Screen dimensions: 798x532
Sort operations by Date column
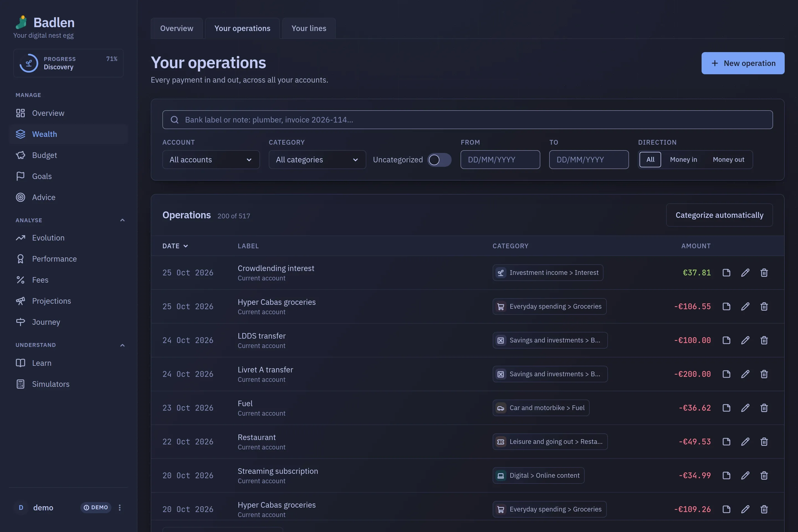click(175, 246)
